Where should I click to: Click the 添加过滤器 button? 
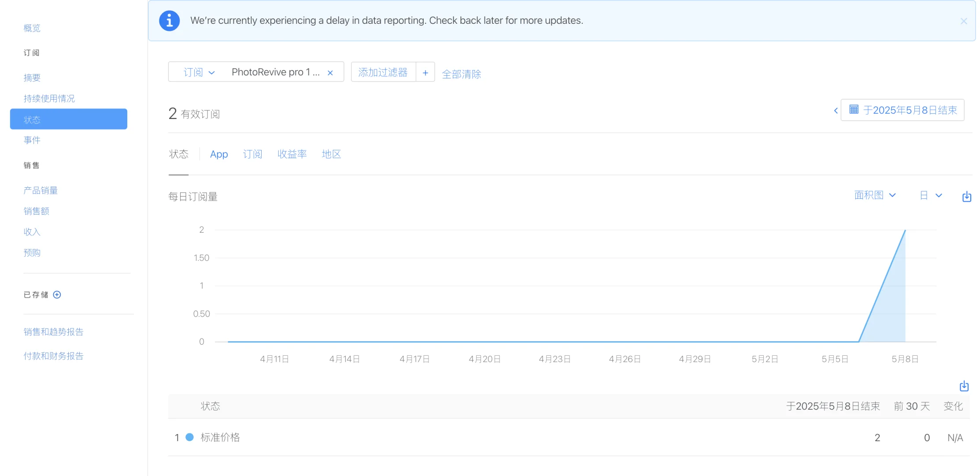(383, 72)
